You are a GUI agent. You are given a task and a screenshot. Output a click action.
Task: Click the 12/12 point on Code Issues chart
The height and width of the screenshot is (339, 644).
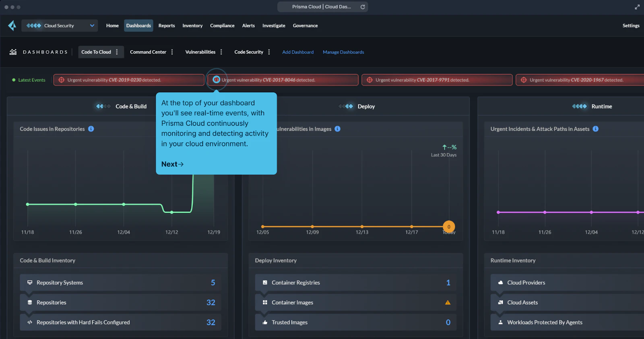coord(172,212)
